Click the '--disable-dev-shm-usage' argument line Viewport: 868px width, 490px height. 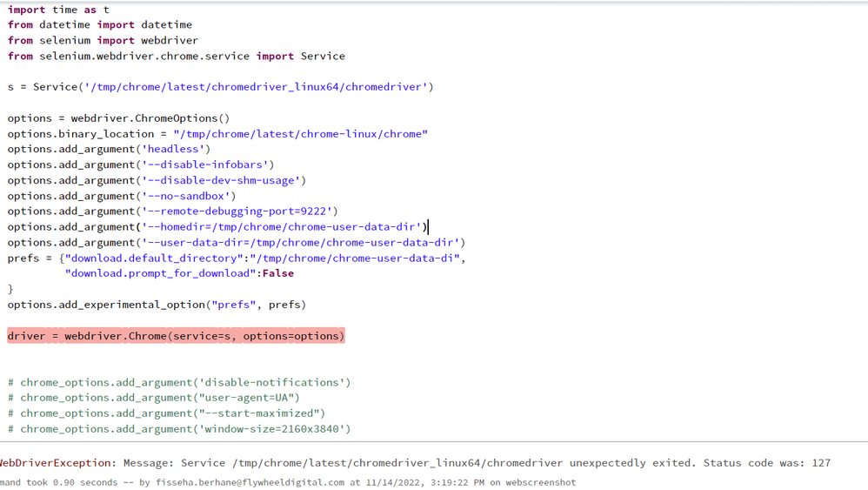[157, 180]
